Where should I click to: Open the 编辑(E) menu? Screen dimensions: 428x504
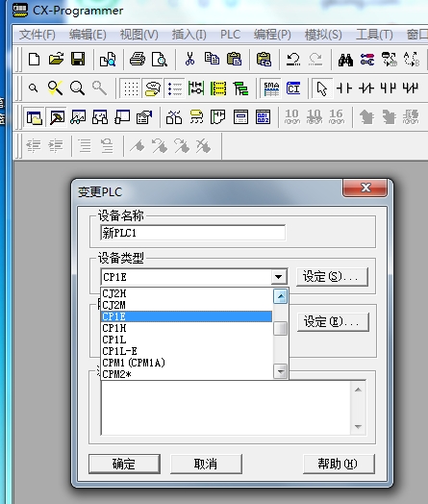(x=88, y=35)
